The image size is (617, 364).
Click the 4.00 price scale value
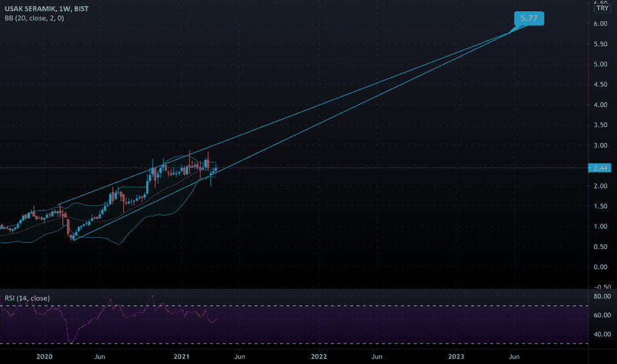point(600,105)
